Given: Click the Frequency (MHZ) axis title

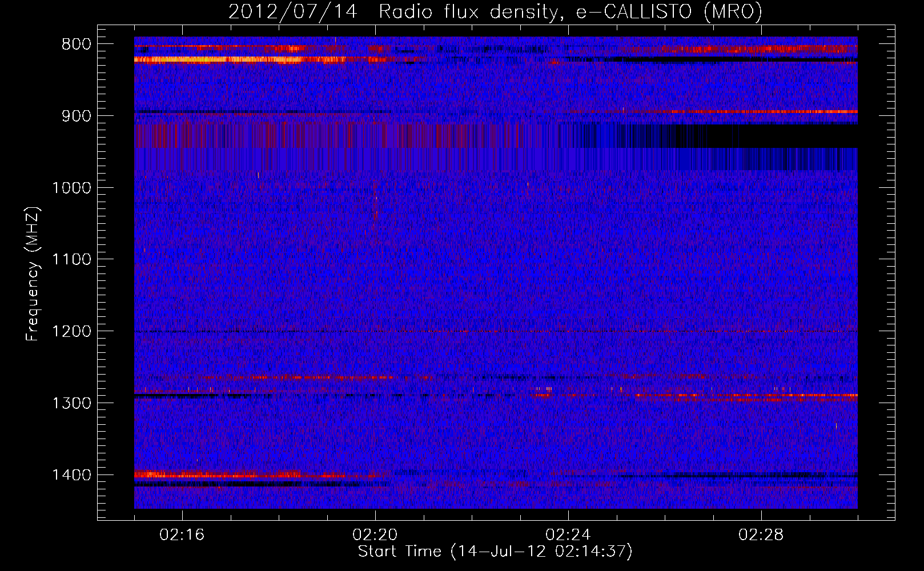Looking at the screenshot, I should click(x=33, y=274).
